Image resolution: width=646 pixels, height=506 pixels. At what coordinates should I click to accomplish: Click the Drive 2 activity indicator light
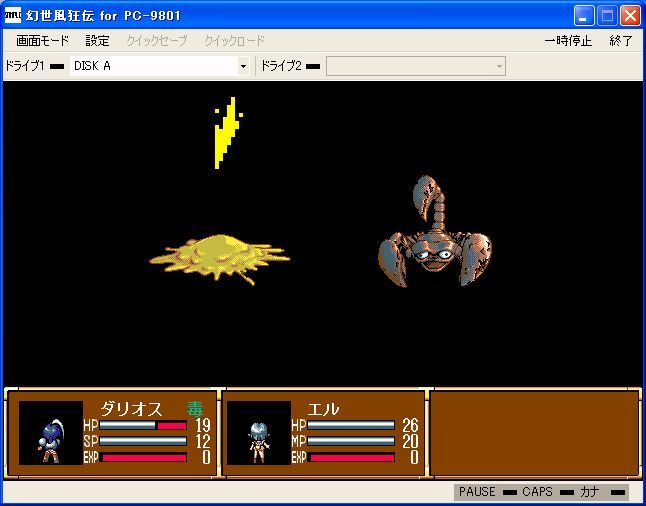(x=313, y=66)
